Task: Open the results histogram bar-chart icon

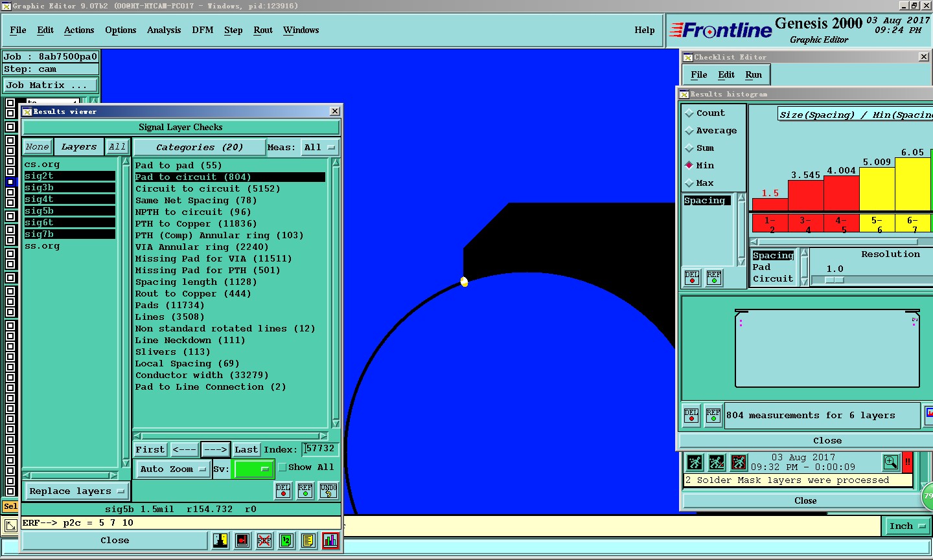Action: tap(330, 541)
